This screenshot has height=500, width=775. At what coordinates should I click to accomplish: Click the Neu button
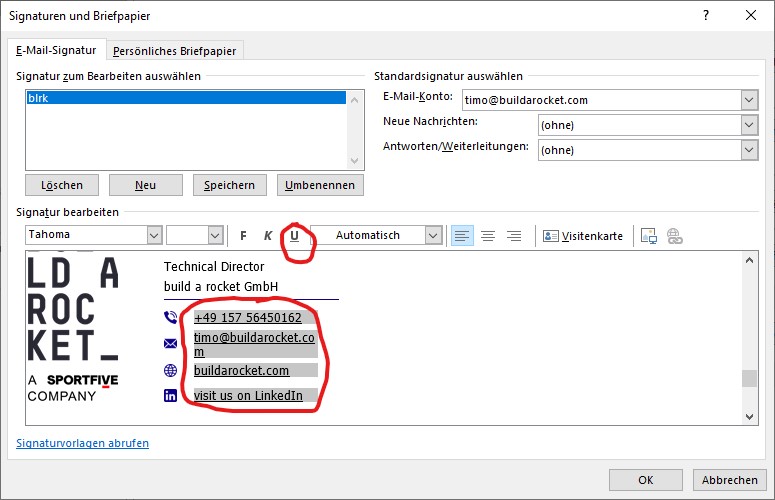(x=145, y=185)
